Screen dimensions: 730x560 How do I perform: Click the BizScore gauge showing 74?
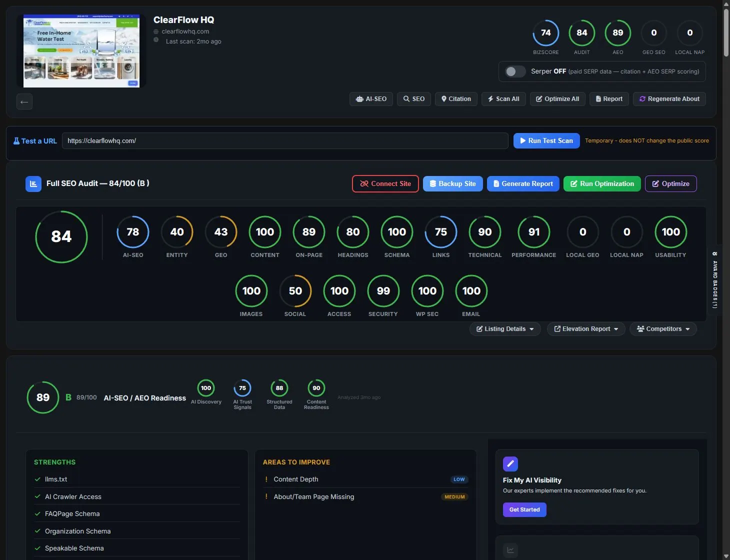click(x=546, y=33)
